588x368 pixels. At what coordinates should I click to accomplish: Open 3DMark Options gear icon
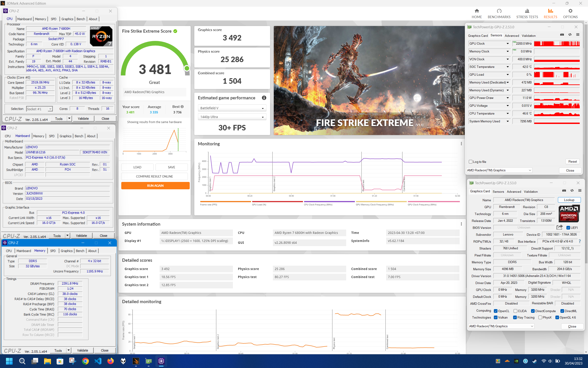tap(570, 11)
